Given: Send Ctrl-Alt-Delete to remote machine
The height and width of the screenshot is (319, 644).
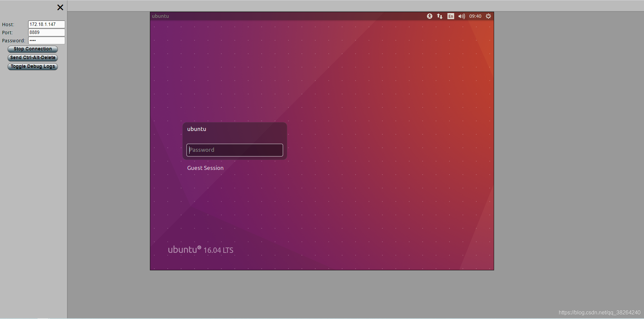Looking at the screenshot, I should pos(33,58).
